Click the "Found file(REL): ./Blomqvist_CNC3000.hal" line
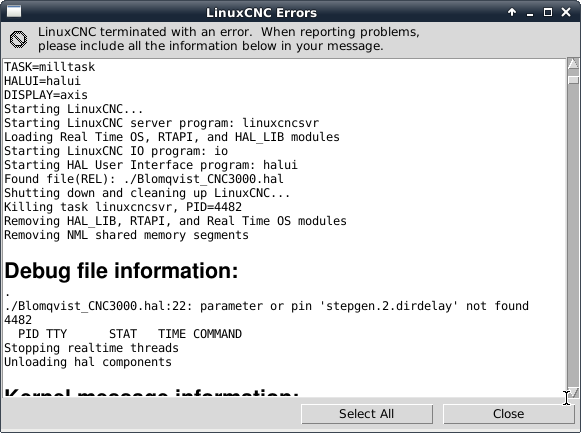Viewport: 581px width, 433px height. [144, 179]
